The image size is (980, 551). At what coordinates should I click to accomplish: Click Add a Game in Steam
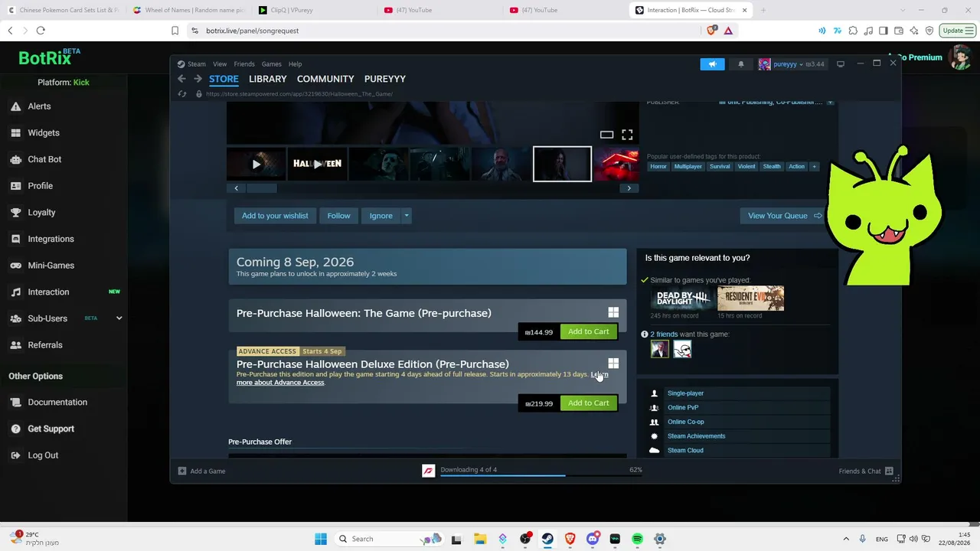pos(202,471)
